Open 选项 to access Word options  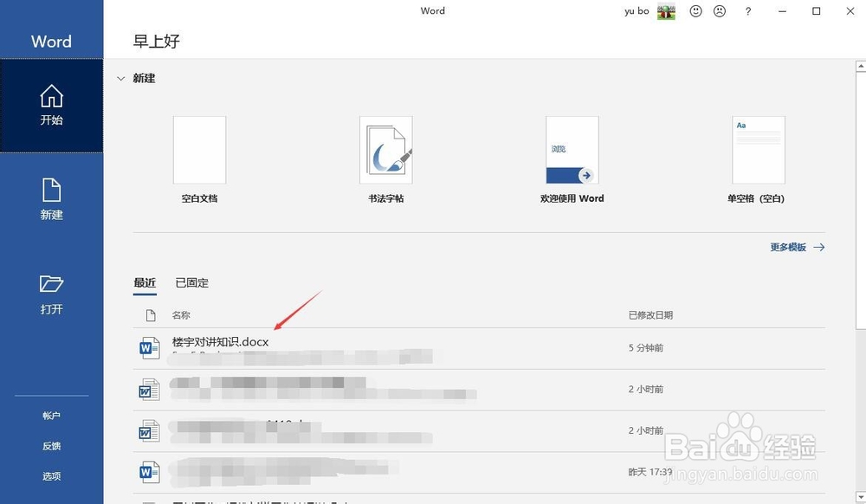[x=51, y=475]
